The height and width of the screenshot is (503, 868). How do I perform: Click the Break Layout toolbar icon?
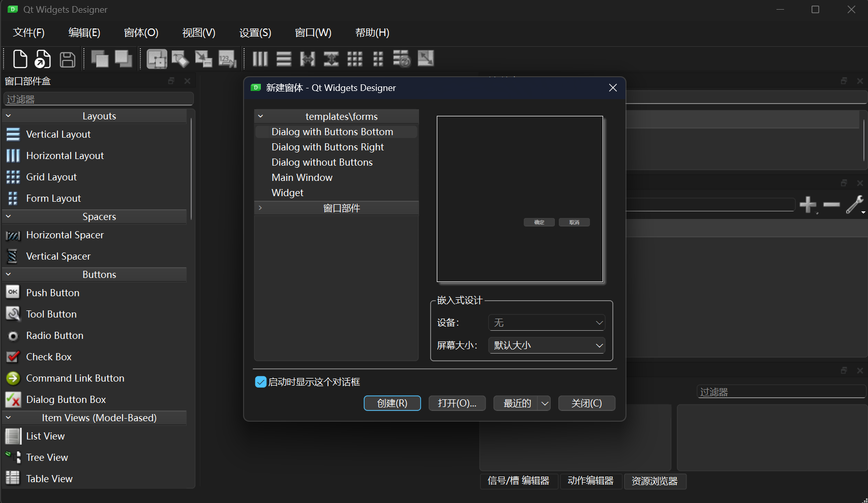click(402, 59)
